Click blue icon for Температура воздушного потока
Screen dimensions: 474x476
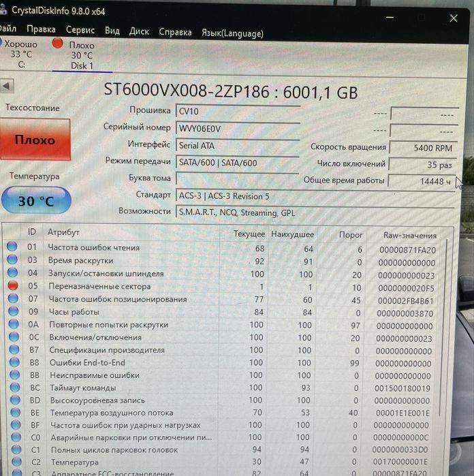16,412
